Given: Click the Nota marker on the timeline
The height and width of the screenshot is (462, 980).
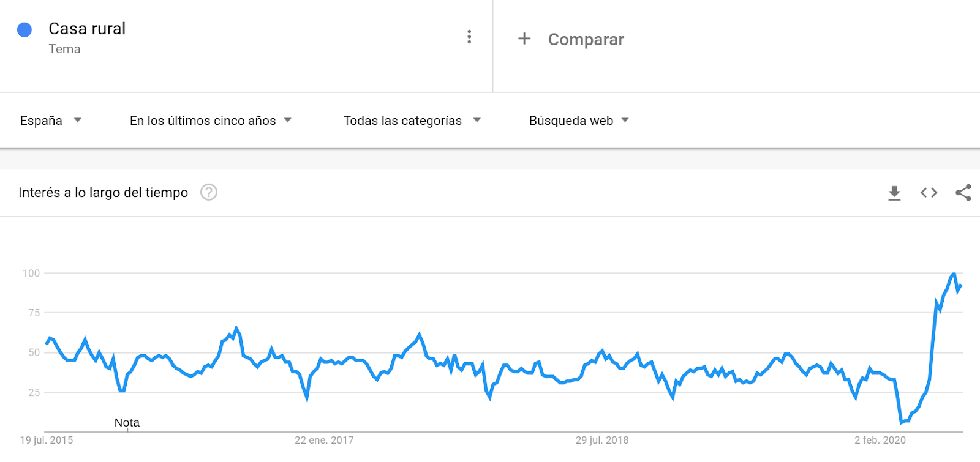Looking at the screenshot, I should pyautogui.click(x=127, y=423).
